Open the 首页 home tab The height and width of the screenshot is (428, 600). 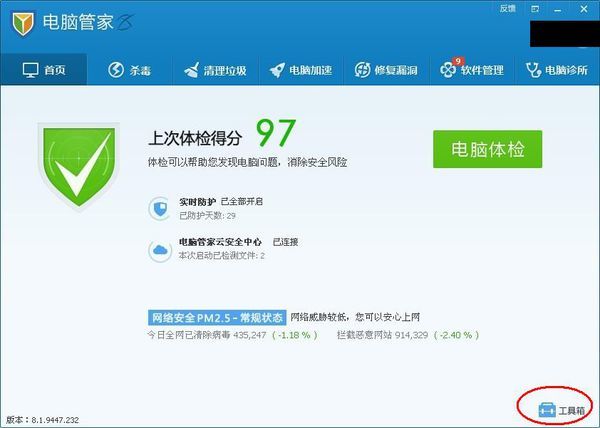point(44,70)
